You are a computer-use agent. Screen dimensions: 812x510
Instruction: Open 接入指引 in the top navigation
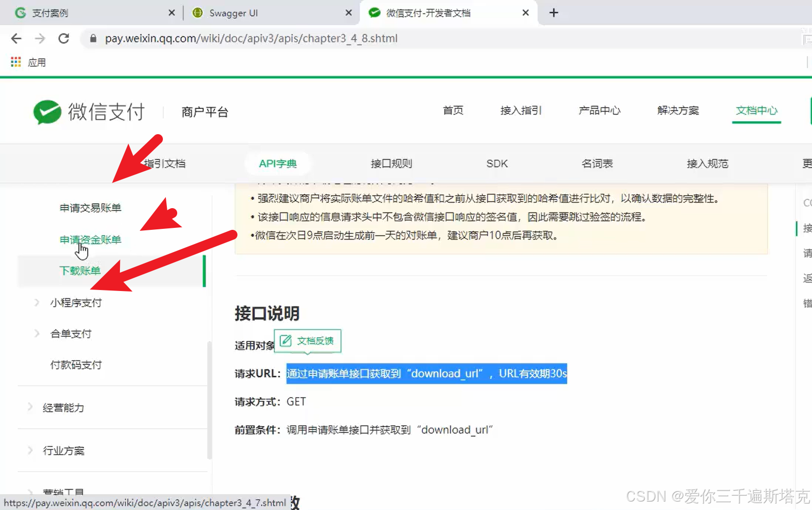pos(521,110)
